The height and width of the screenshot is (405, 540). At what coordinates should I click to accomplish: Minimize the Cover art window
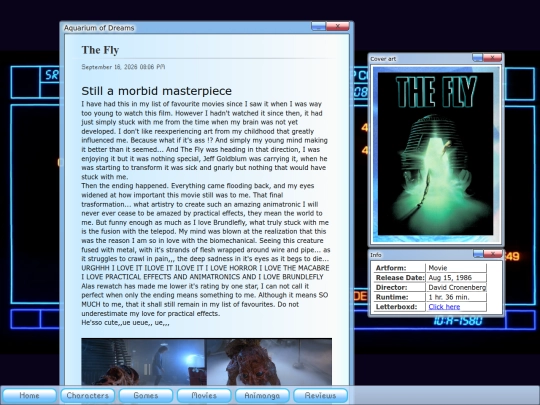click(477, 58)
